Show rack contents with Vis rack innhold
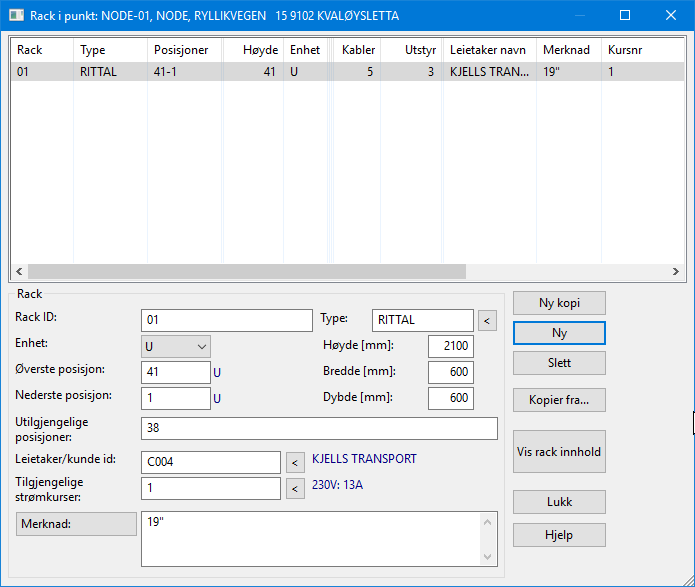The width and height of the screenshot is (695, 587). 559,451
